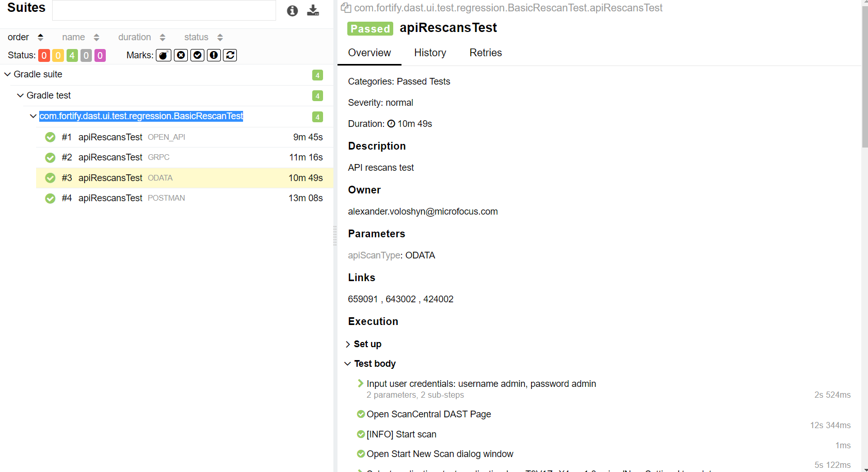The width and height of the screenshot is (868, 472).
Task: Toggle the purple unknown status filter
Action: point(100,55)
